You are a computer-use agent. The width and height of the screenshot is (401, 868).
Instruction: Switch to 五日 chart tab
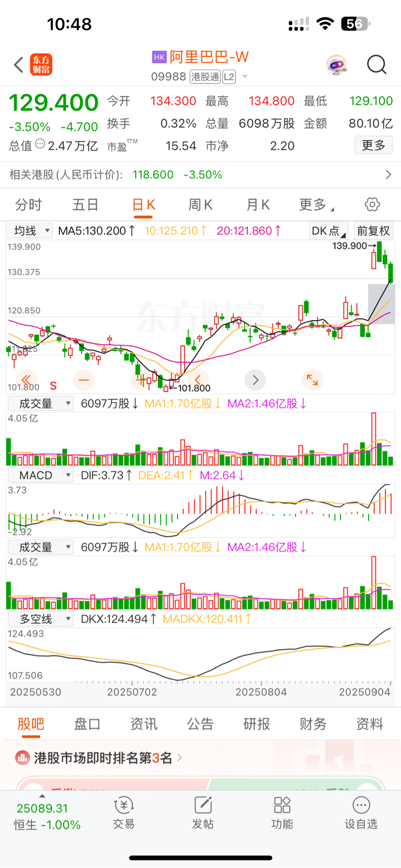(x=86, y=205)
